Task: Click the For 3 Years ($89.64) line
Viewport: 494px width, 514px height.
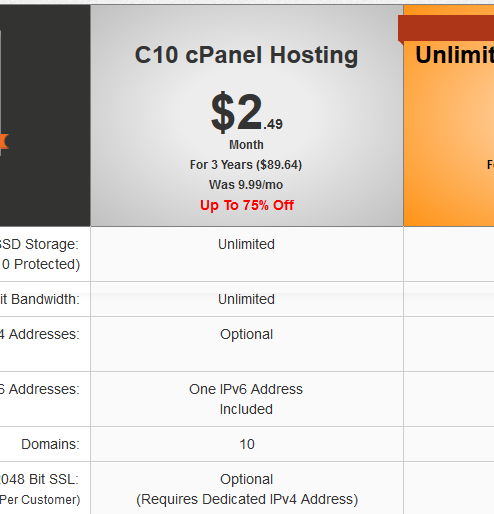Action: [246, 165]
